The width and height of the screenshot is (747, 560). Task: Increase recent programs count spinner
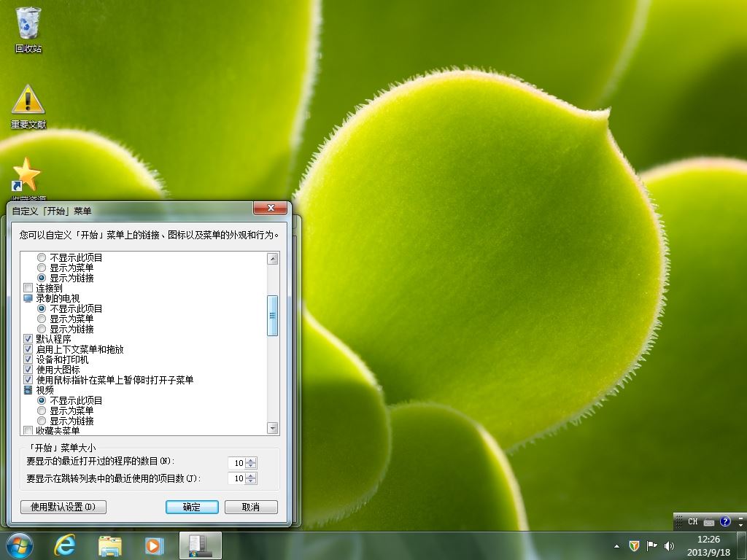[x=252, y=460]
